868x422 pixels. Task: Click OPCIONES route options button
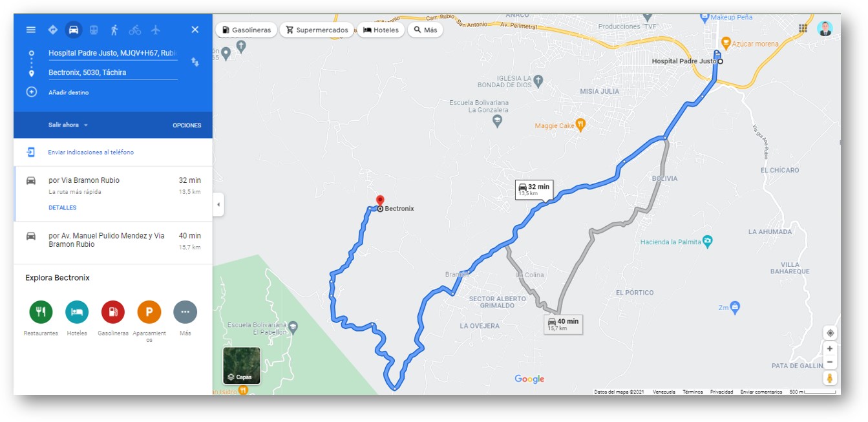pos(187,125)
